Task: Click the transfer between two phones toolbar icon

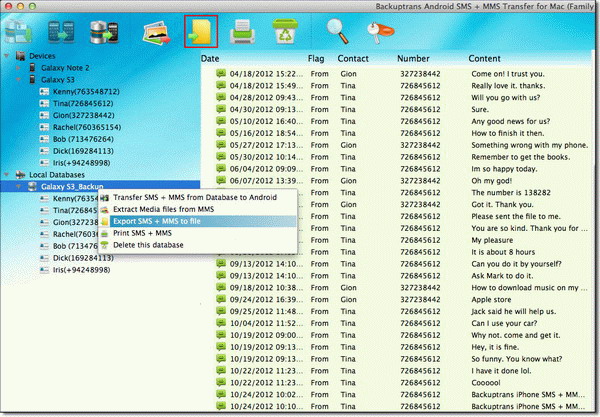Action: pyautogui.click(x=61, y=31)
